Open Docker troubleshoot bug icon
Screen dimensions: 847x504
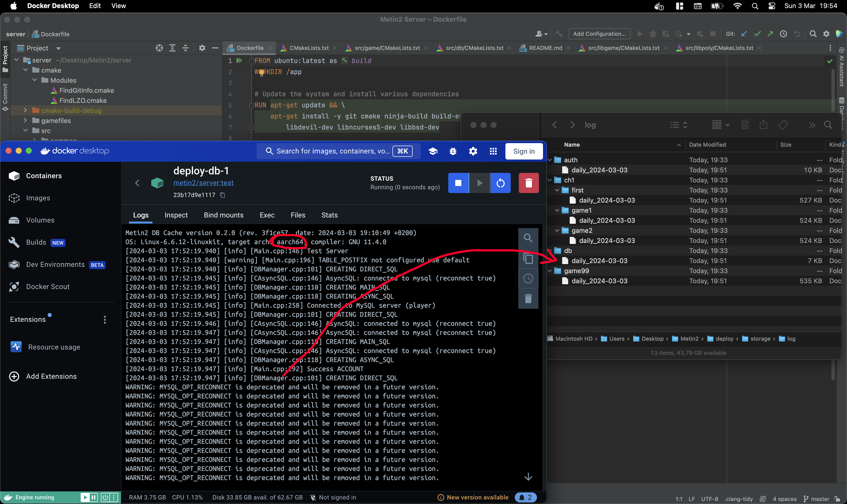pos(453,151)
